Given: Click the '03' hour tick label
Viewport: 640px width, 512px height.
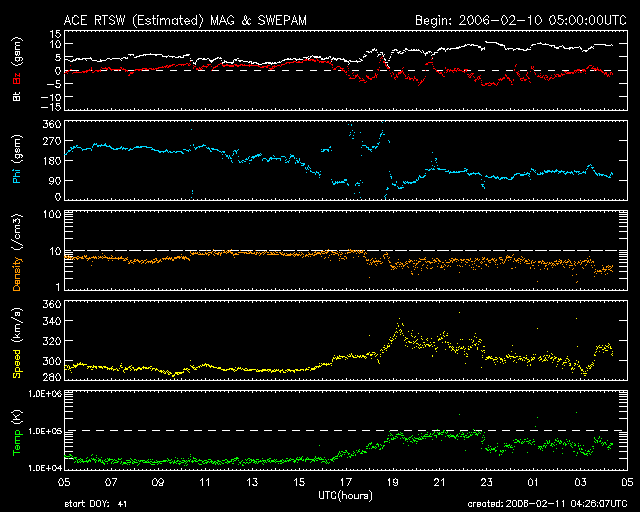Looking at the screenshot, I should pos(580,482).
